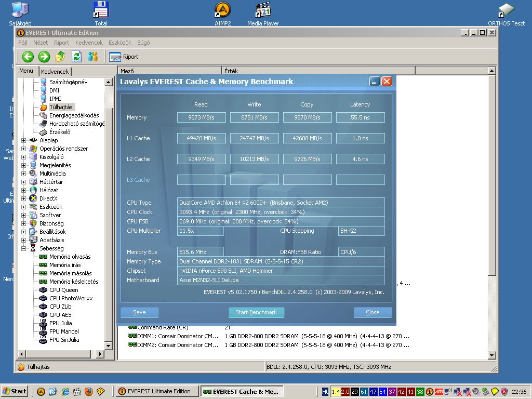
Task: Click the Firefox quick launch icon
Action: coord(88,391)
